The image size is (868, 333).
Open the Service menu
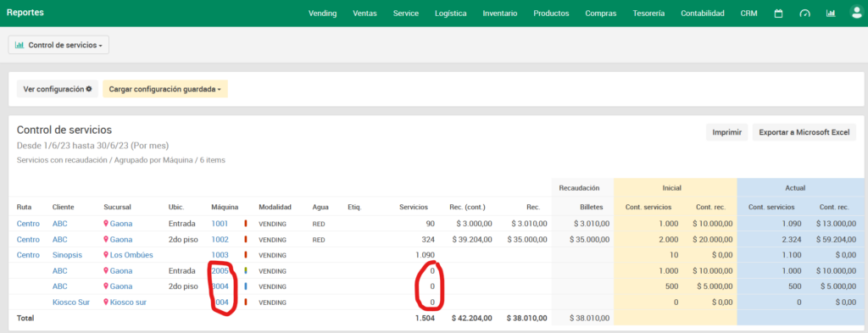pos(406,14)
